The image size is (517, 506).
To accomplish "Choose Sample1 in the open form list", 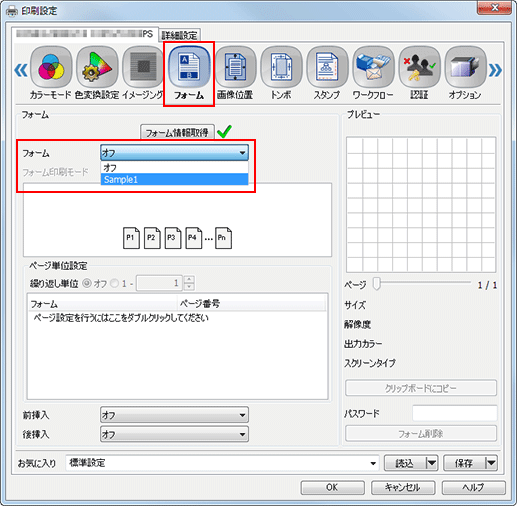I will coord(174,179).
